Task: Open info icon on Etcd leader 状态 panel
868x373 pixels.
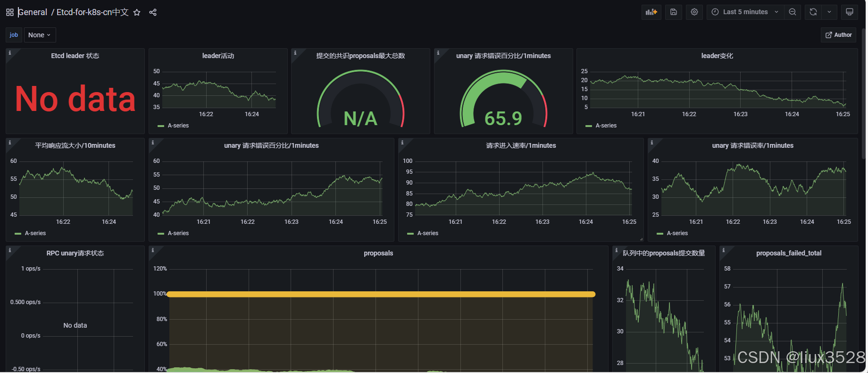Action: pos(9,53)
